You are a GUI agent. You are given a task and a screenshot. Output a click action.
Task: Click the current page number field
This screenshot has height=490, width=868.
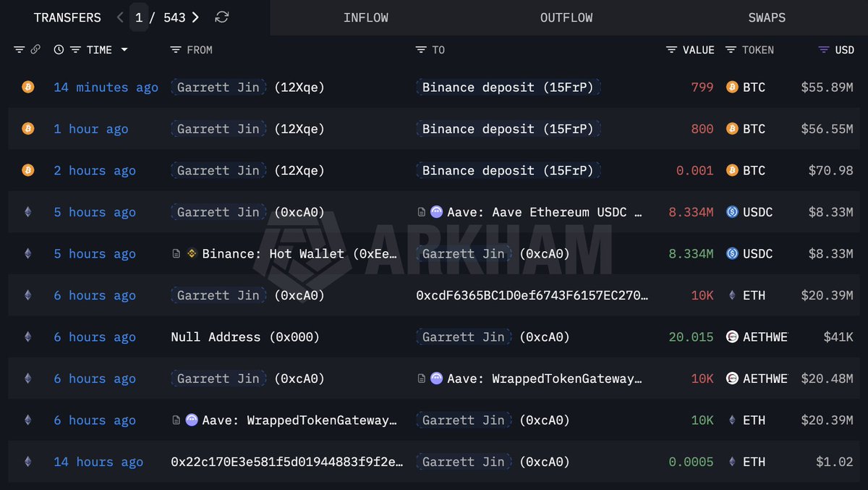pyautogui.click(x=139, y=17)
